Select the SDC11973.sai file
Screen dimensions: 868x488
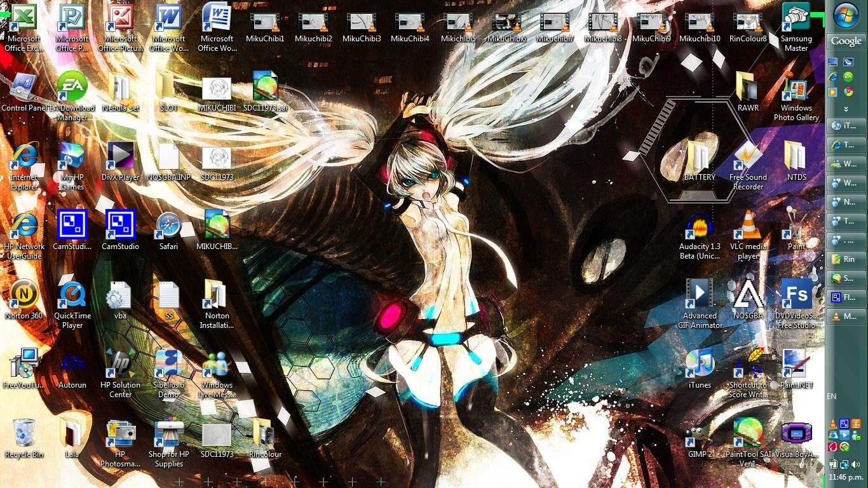[266, 93]
